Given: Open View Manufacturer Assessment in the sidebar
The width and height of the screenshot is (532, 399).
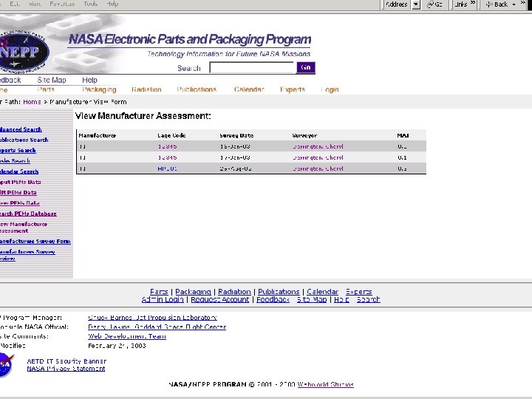Looking at the screenshot, I should click(24, 228).
